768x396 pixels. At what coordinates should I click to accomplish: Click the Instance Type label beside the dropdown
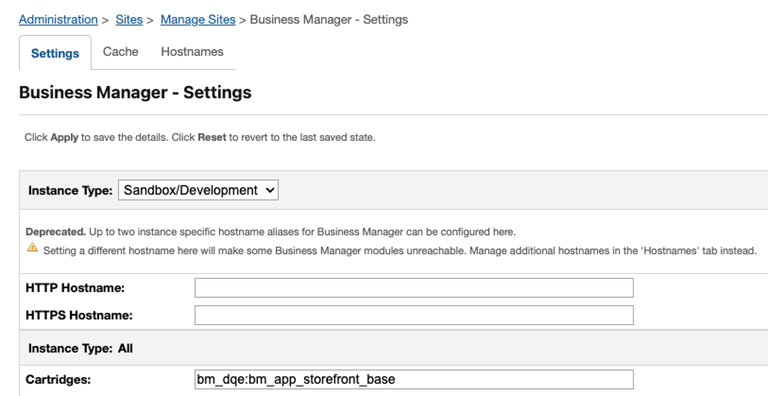tap(71, 190)
